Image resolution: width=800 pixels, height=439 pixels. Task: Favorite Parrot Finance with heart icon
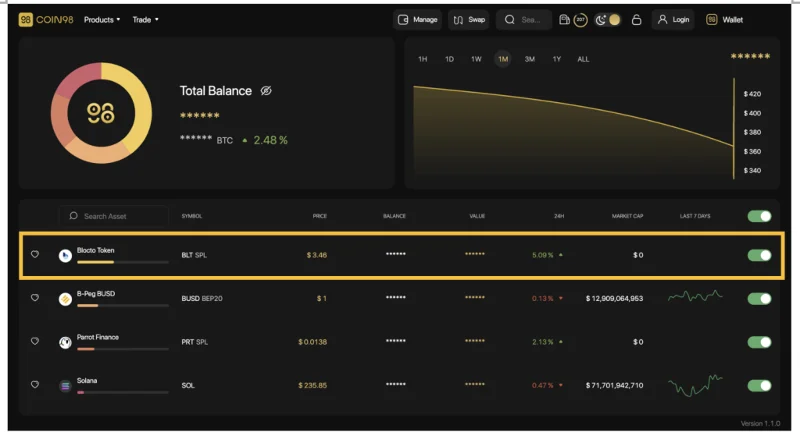(x=35, y=341)
